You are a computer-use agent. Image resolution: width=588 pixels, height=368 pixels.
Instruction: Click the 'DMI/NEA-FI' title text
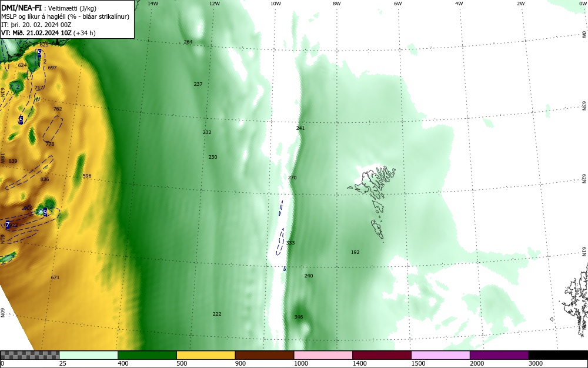[21, 8]
